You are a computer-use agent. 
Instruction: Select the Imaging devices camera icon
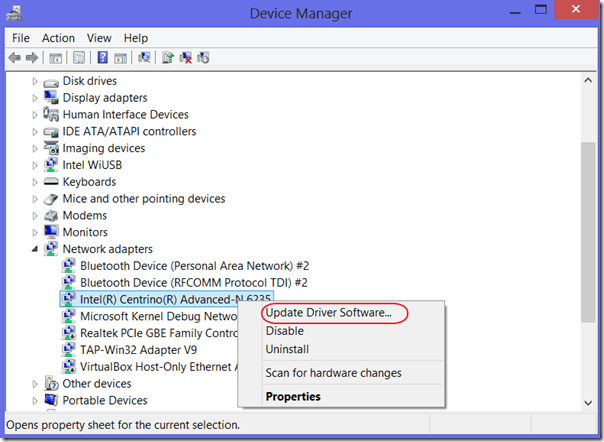point(51,148)
